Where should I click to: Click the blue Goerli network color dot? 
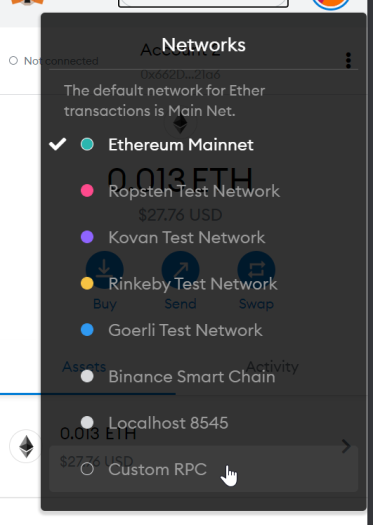click(x=87, y=330)
